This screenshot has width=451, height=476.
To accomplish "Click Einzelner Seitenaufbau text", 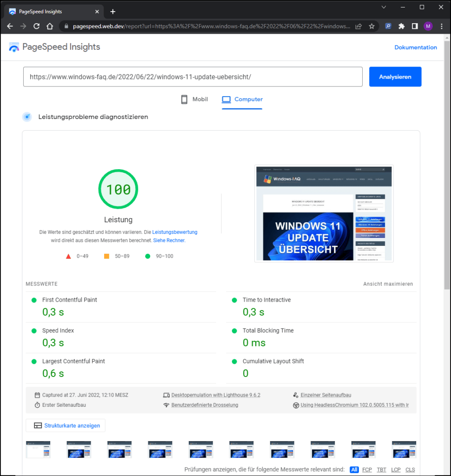I will click(326, 395).
